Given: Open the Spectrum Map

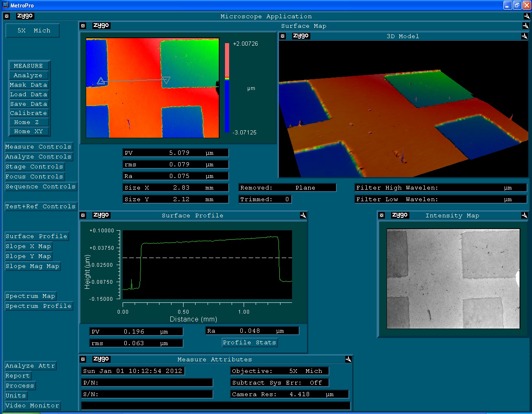Looking at the screenshot, I should click(30, 296).
